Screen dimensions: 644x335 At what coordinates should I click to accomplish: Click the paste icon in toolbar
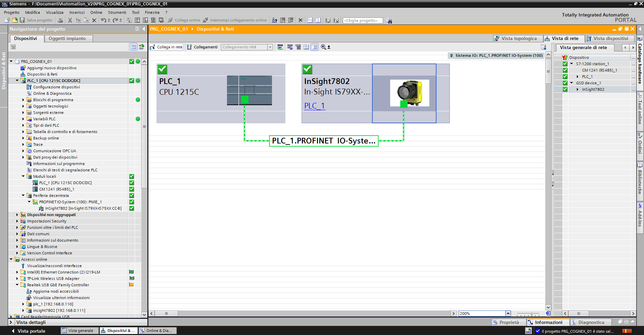(x=86, y=20)
